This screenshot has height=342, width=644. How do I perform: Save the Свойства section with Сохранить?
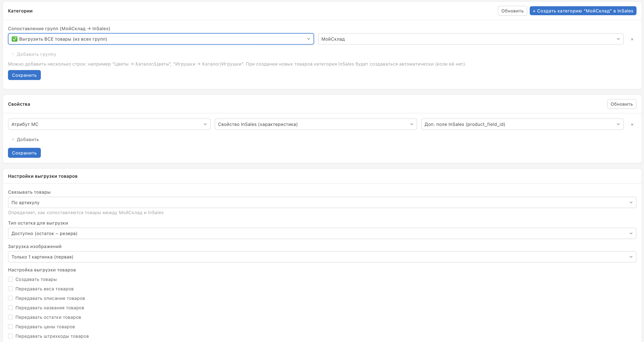[x=24, y=153]
